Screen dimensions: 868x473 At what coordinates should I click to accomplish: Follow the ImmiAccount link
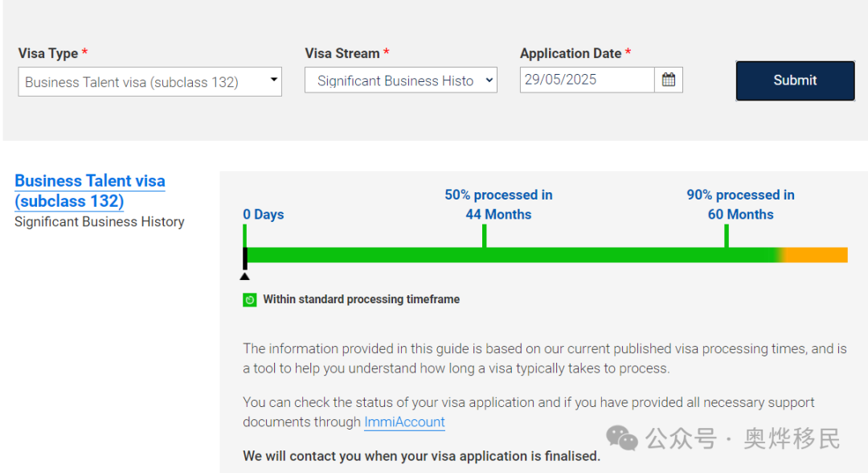coord(404,422)
